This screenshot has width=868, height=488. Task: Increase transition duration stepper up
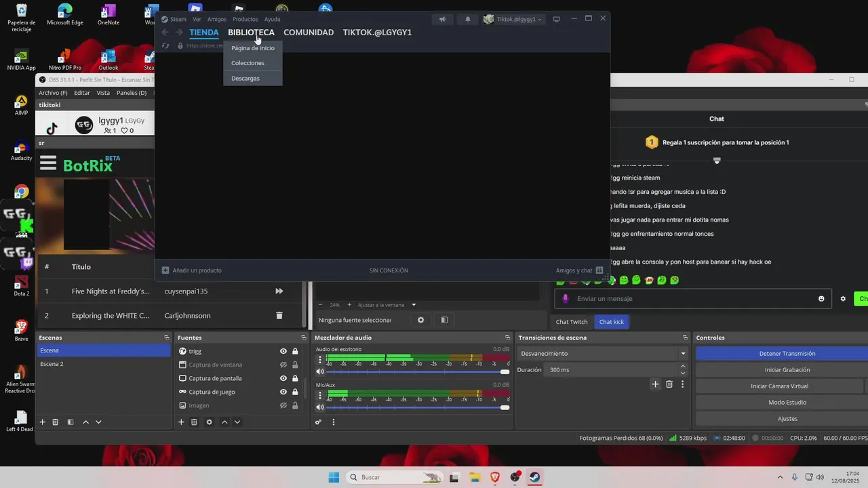(683, 367)
